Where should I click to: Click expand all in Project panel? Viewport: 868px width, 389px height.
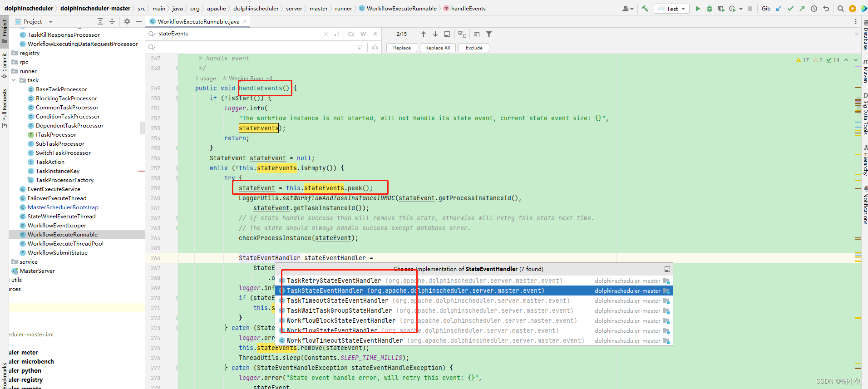100,21
